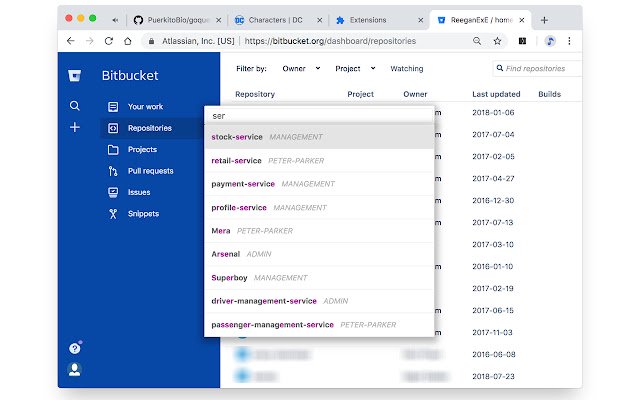Click the dark extension icon in toolbar

coord(522,41)
